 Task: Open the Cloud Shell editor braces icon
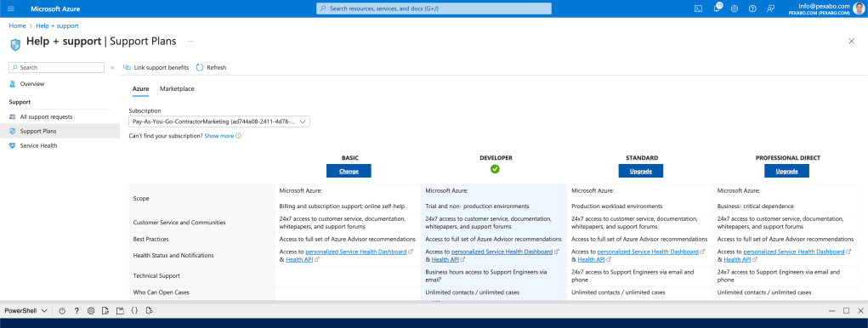(x=134, y=311)
